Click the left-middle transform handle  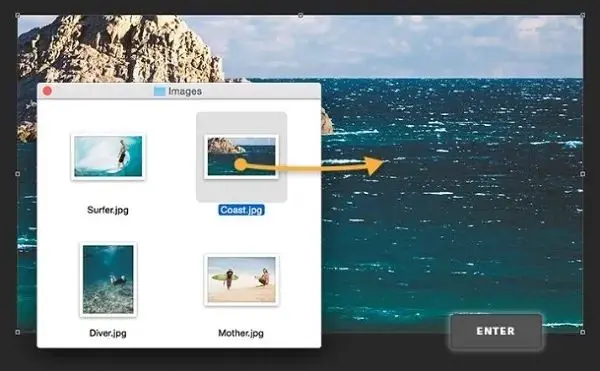coord(18,174)
